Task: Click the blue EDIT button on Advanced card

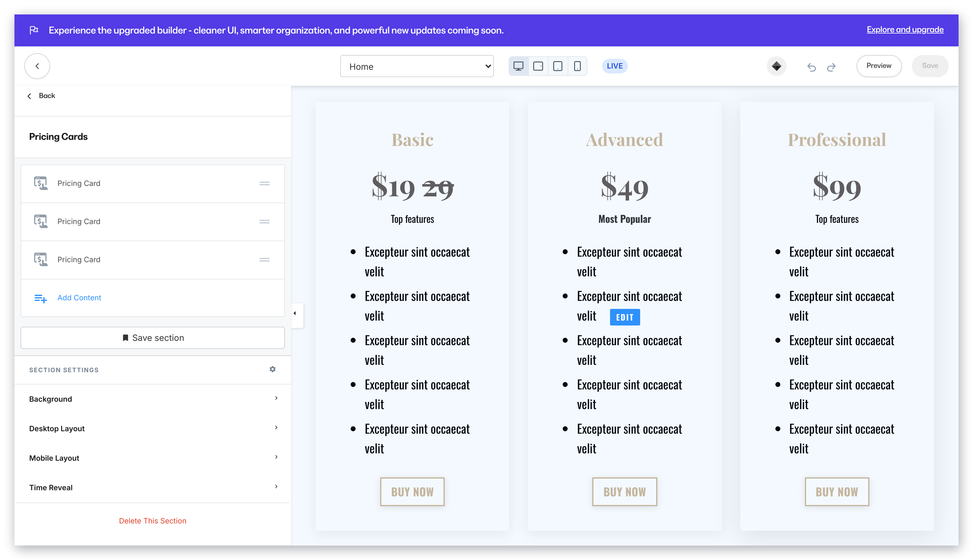Action: (624, 317)
